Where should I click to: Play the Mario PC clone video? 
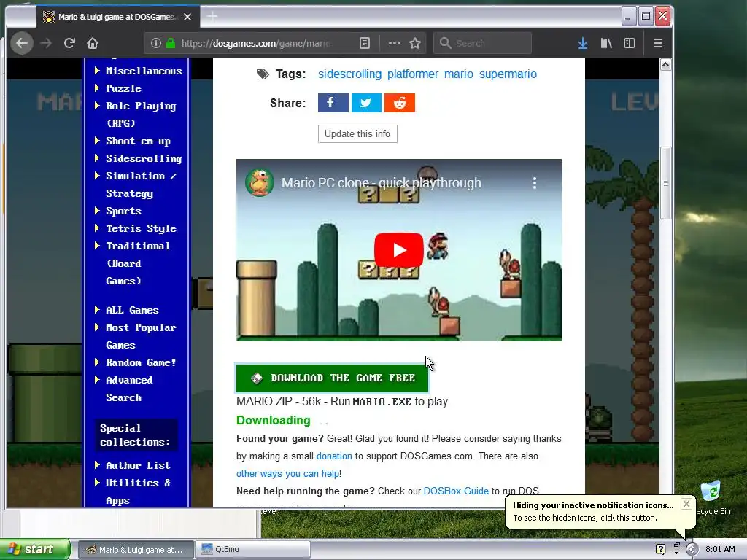(399, 250)
